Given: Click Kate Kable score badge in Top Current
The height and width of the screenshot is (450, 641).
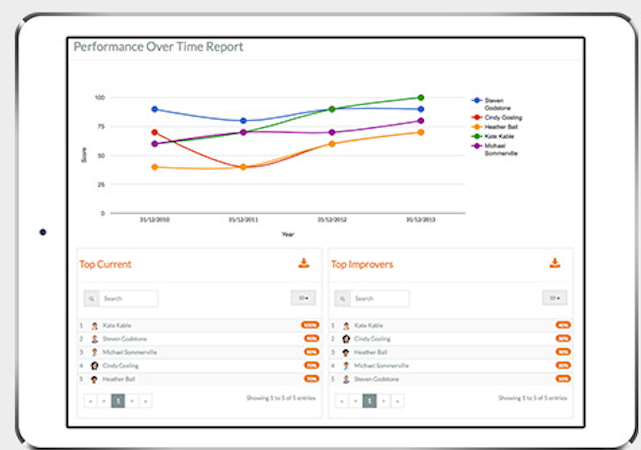Looking at the screenshot, I should coord(310,325).
